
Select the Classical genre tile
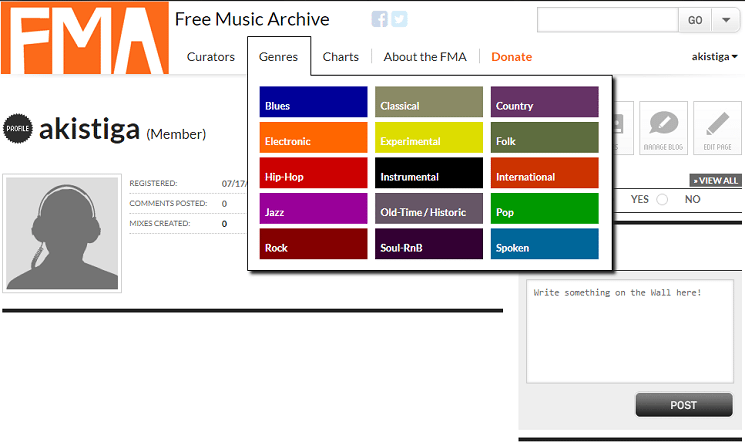429,102
